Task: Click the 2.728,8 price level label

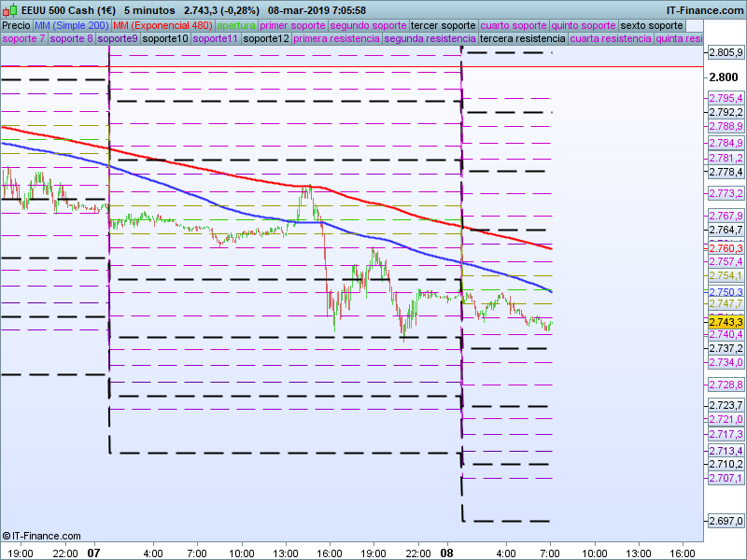Action: point(726,385)
